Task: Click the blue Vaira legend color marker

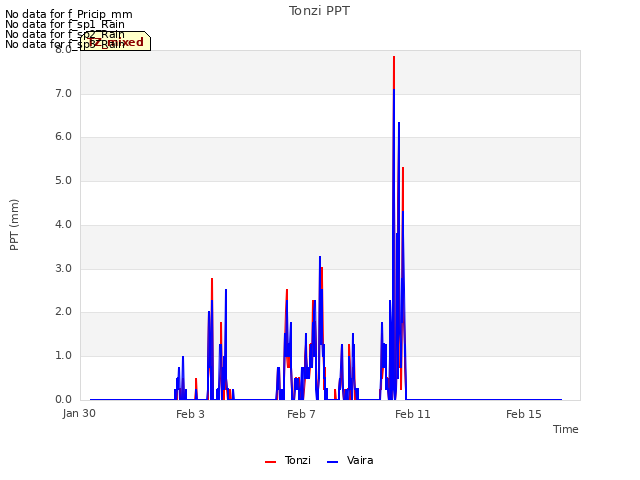Action: 333,462
